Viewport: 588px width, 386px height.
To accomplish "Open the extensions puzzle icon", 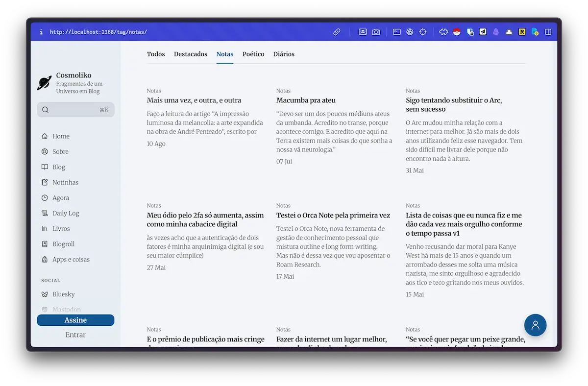I will (x=443, y=32).
